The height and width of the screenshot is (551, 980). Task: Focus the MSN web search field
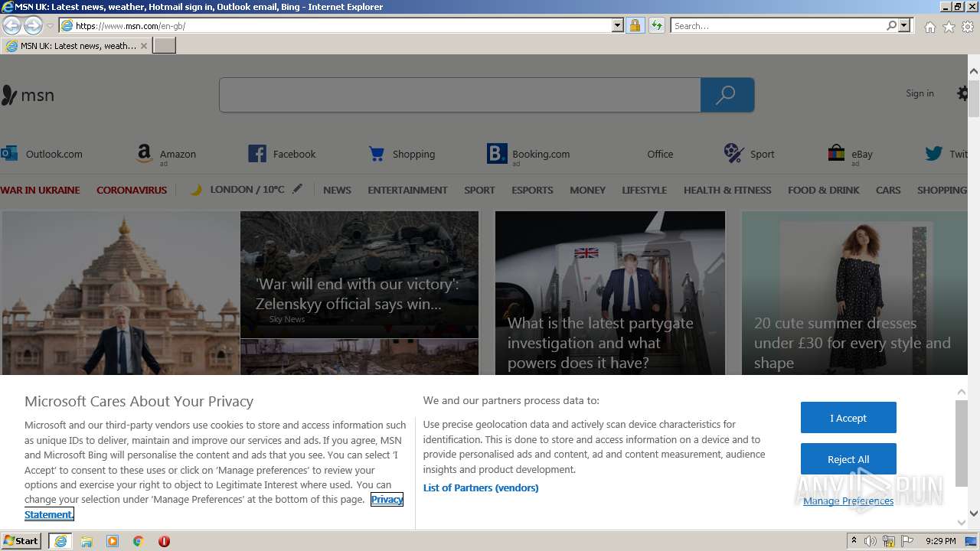[459, 95]
